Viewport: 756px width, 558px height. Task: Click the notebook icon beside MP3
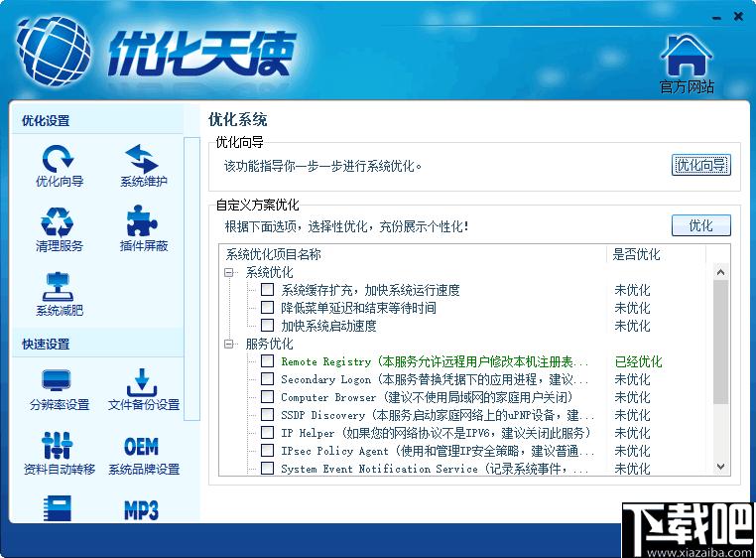(x=58, y=508)
